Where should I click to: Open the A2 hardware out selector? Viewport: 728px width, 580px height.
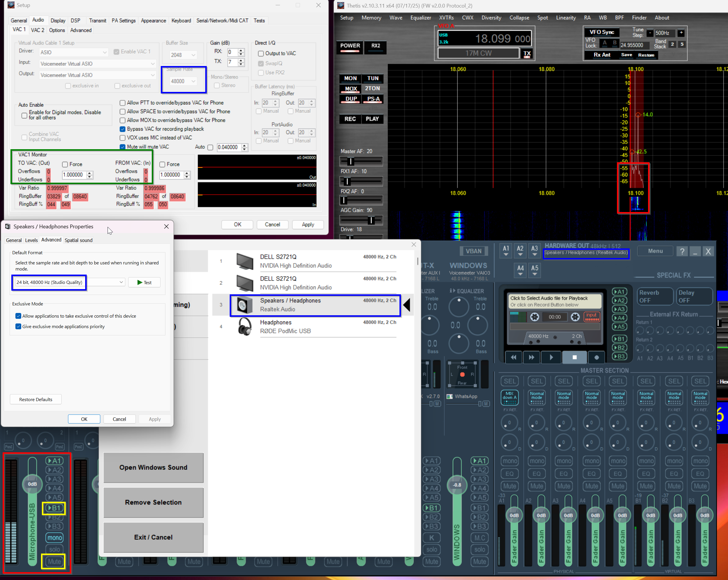(520, 251)
